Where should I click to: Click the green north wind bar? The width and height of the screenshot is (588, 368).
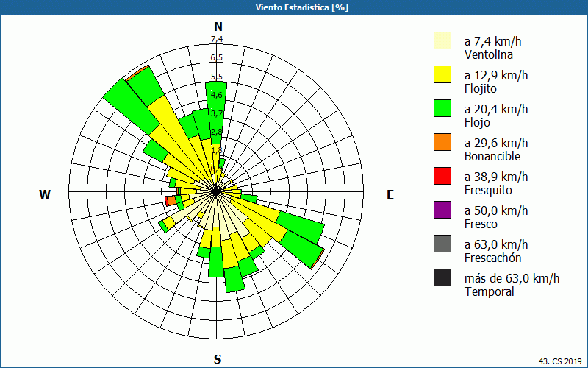(x=216, y=111)
